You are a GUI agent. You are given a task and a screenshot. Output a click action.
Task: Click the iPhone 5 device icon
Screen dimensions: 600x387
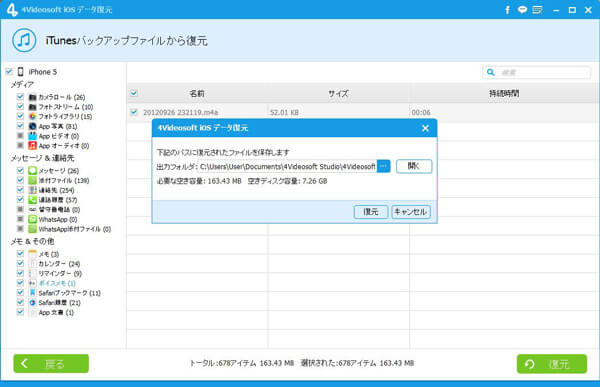point(21,72)
